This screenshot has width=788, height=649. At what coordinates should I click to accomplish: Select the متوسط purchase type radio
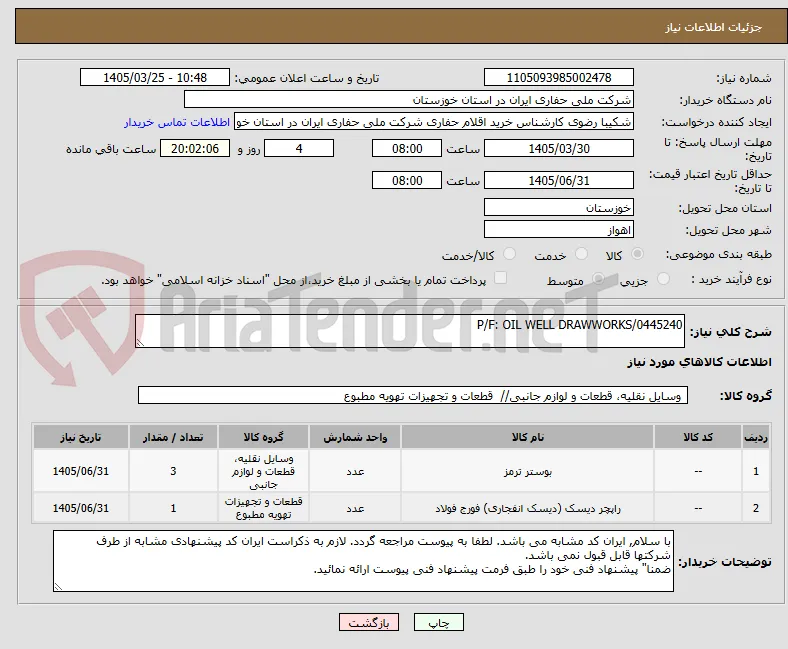click(x=598, y=279)
